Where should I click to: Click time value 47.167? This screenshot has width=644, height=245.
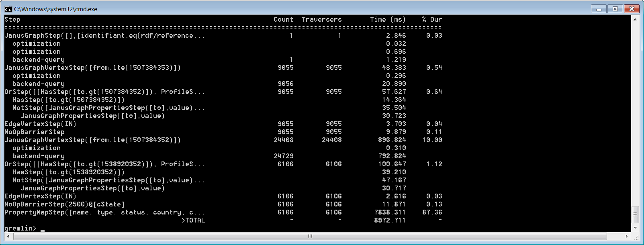pos(394,180)
